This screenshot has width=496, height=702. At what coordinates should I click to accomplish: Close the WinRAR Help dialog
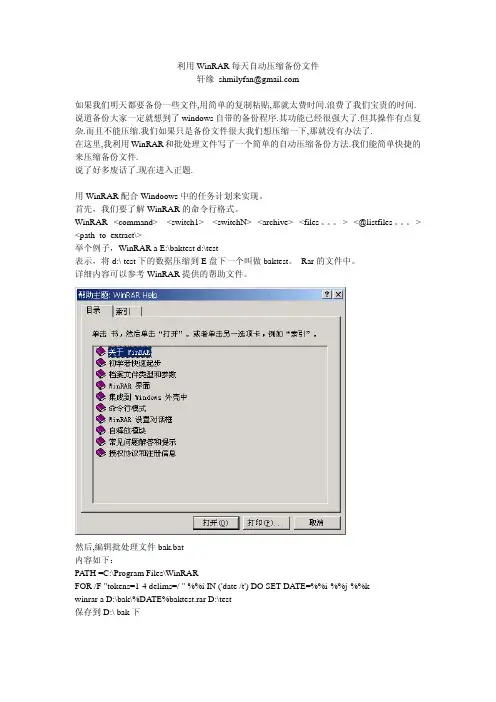[x=338, y=294]
